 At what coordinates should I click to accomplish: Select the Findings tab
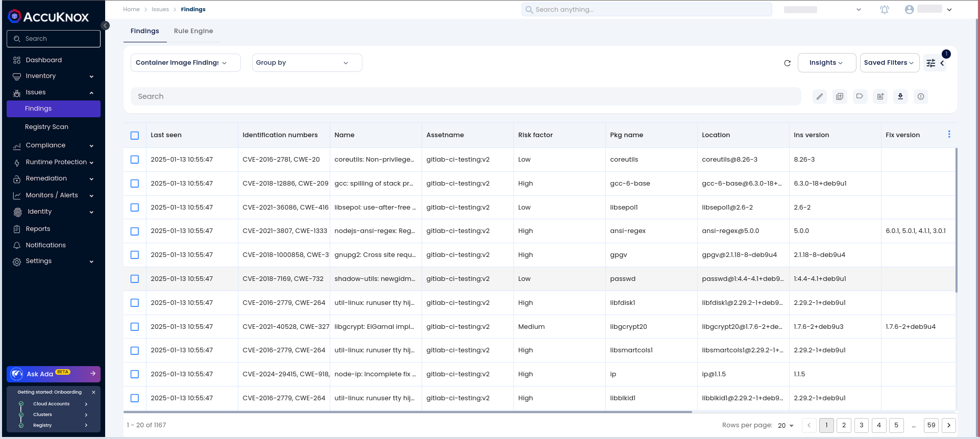pyautogui.click(x=145, y=31)
